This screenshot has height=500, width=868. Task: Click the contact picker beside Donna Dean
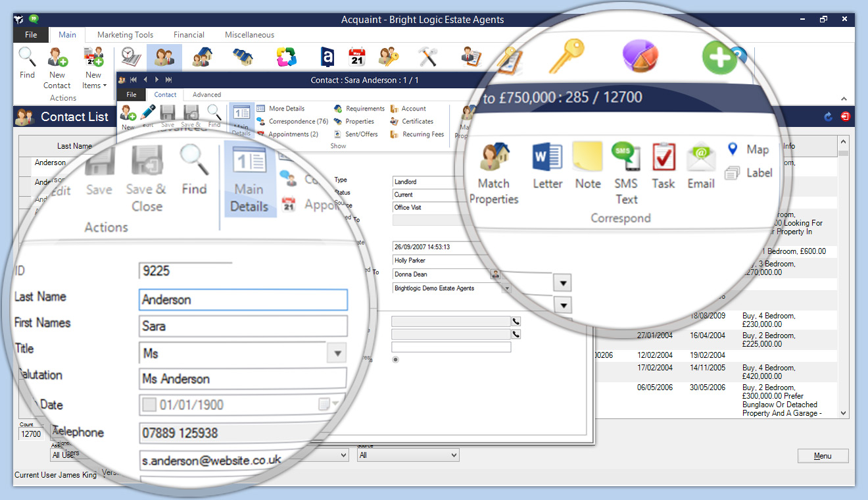496,274
